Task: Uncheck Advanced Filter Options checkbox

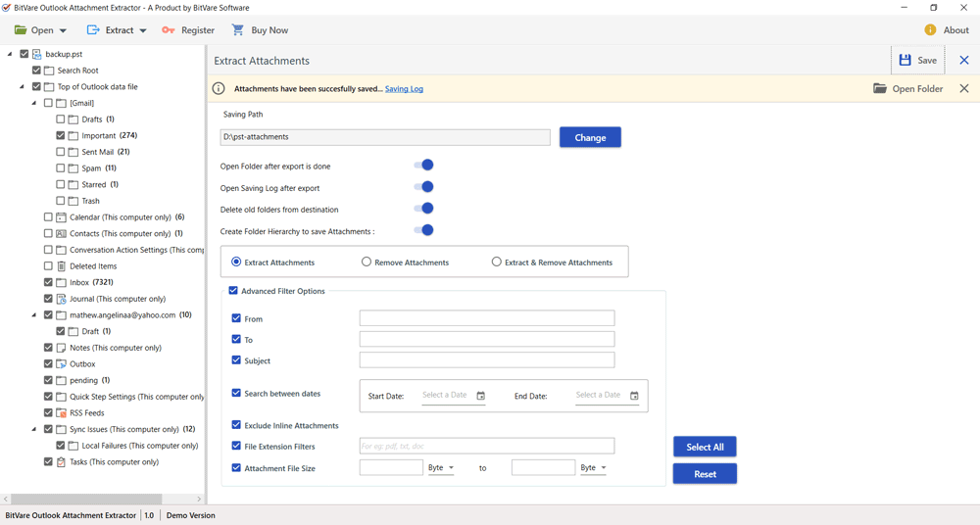Action: tap(233, 291)
